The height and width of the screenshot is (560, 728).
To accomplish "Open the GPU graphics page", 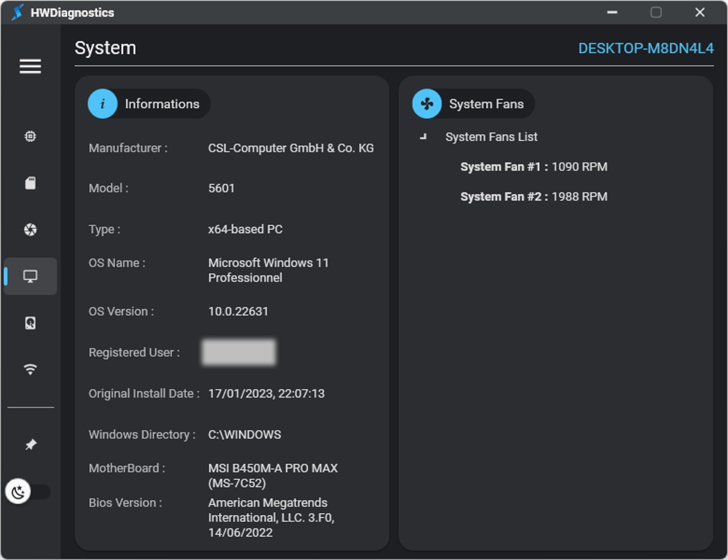I will [x=30, y=229].
